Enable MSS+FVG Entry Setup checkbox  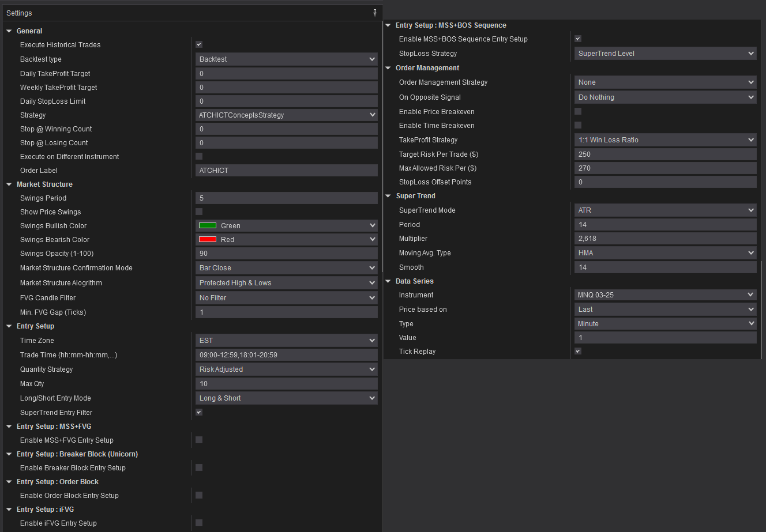[x=199, y=440]
